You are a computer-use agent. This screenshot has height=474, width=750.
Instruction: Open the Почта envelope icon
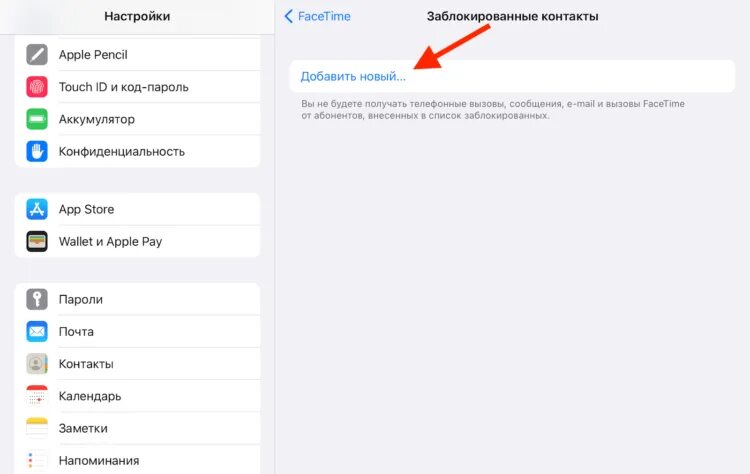(37, 331)
